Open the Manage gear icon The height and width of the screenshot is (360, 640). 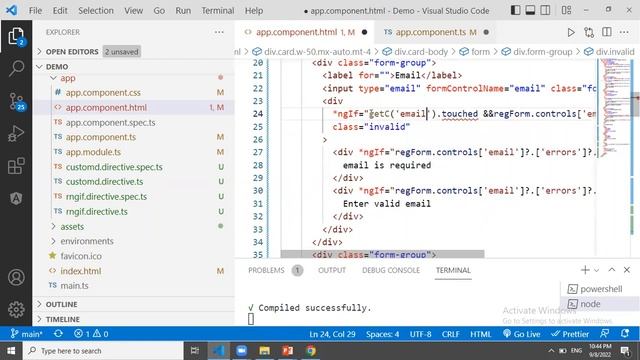(16, 310)
